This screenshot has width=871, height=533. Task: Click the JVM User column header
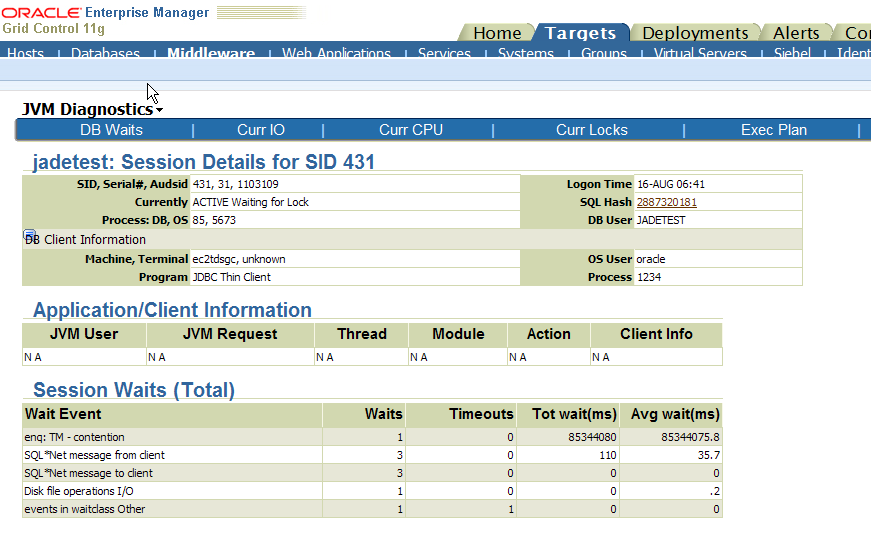coord(84,334)
